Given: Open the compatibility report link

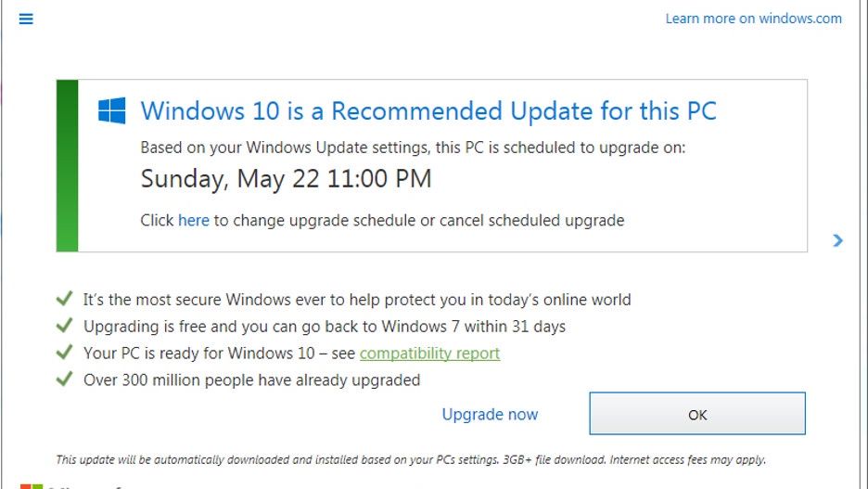Looking at the screenshot, I should click(429, 354).
